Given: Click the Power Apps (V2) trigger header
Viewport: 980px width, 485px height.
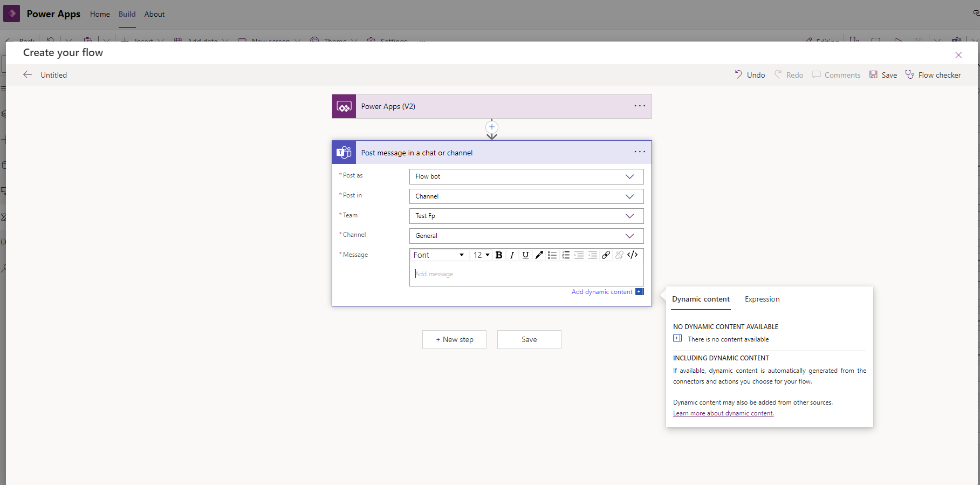Looking at the screenshot, I should point(492,106).
